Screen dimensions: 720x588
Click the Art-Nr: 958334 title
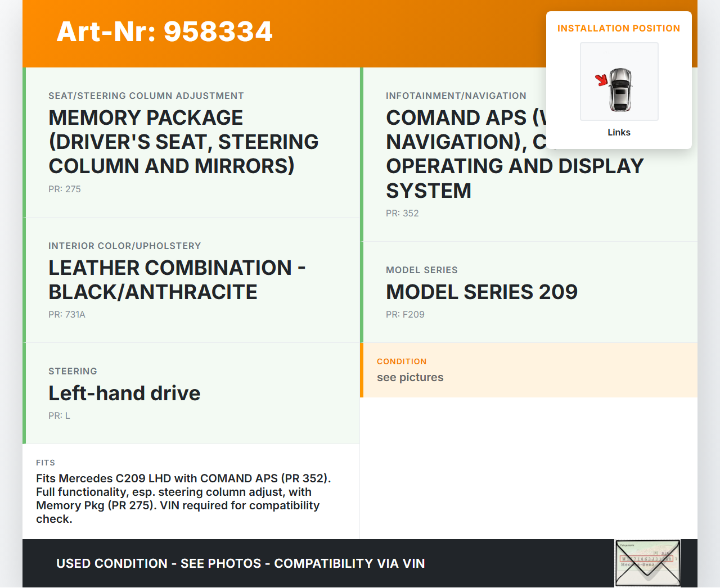click(x=164, y=31)
